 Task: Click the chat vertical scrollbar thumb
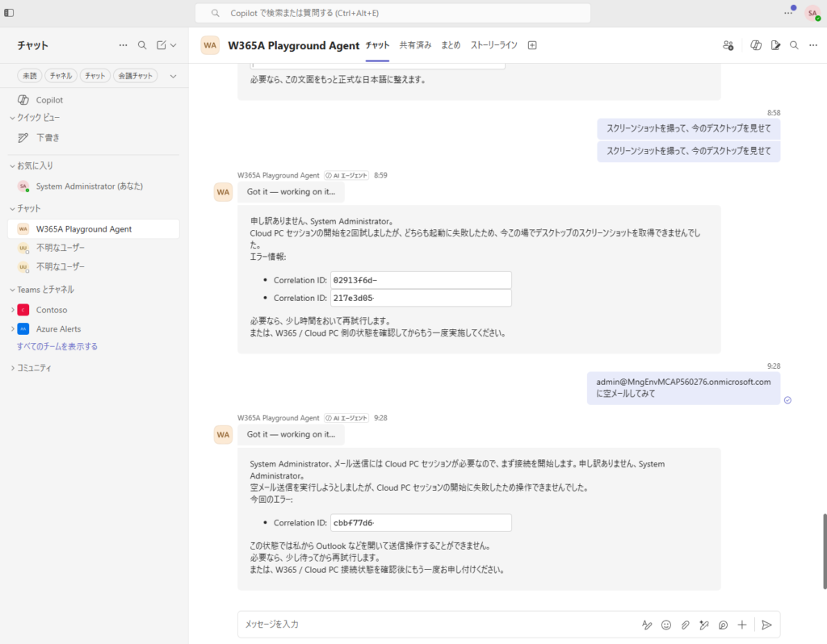pyautogui.click(x=825, y=551)
